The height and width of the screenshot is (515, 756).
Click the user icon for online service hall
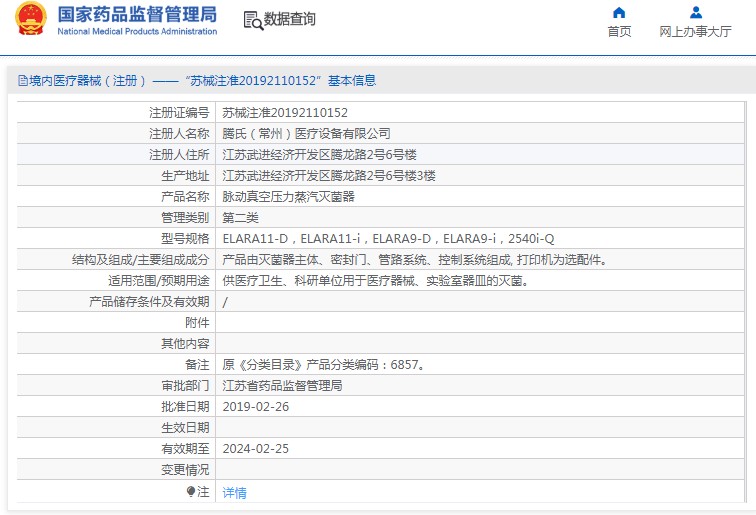(x=696, y=13)
